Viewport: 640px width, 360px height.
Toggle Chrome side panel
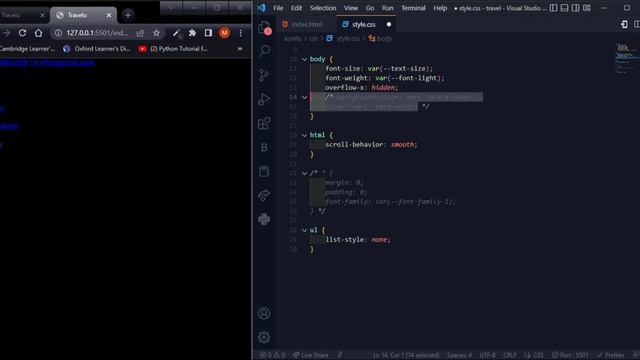pyautogui.click(x=208, y=33)
